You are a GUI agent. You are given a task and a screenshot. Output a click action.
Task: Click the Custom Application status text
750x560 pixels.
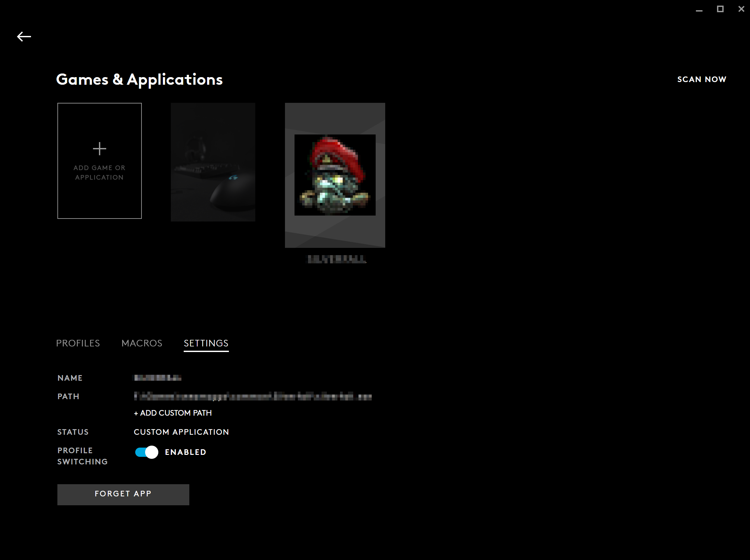coord(181,432)
